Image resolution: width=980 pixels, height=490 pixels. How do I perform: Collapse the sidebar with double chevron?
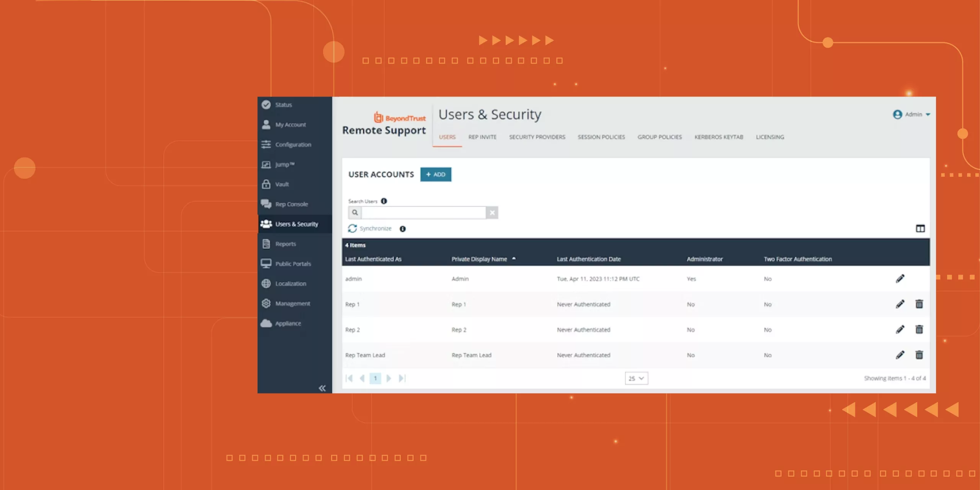322,388
